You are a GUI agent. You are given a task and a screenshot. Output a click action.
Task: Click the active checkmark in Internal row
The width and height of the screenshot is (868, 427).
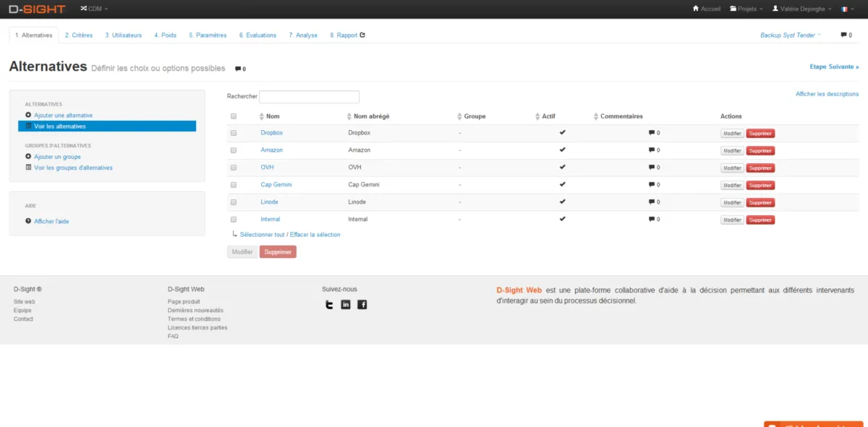point(562,218)
